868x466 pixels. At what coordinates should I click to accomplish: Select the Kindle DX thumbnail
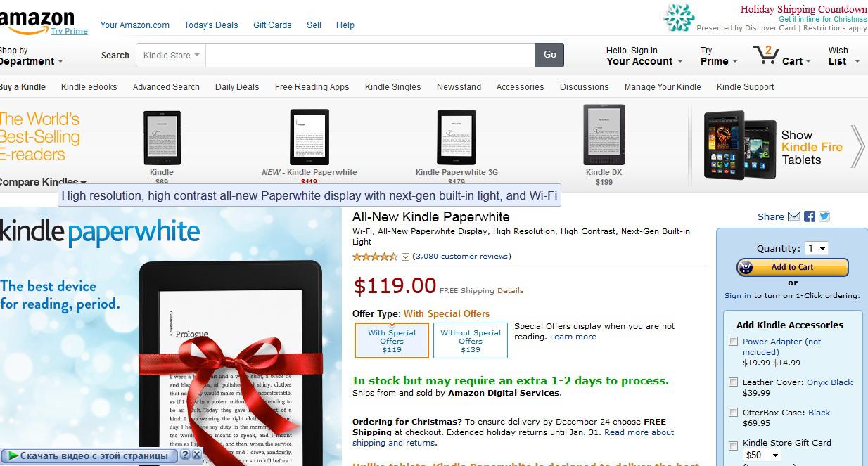pos(604,134)
